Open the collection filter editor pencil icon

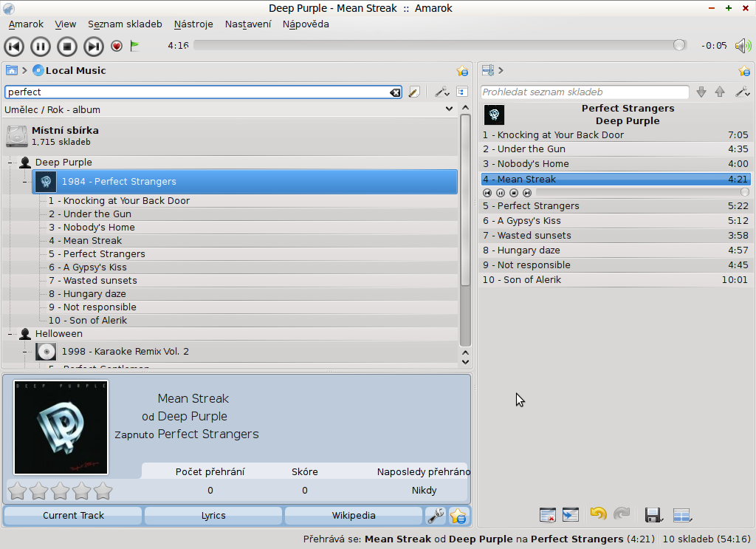(413, 92)
